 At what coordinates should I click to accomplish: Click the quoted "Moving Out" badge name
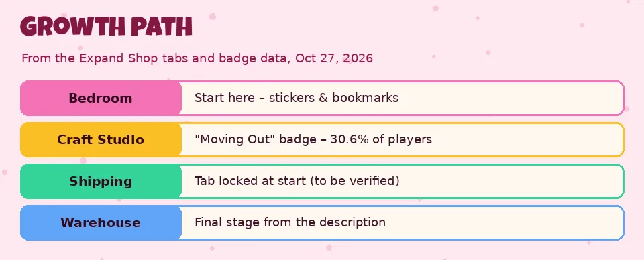234,139
